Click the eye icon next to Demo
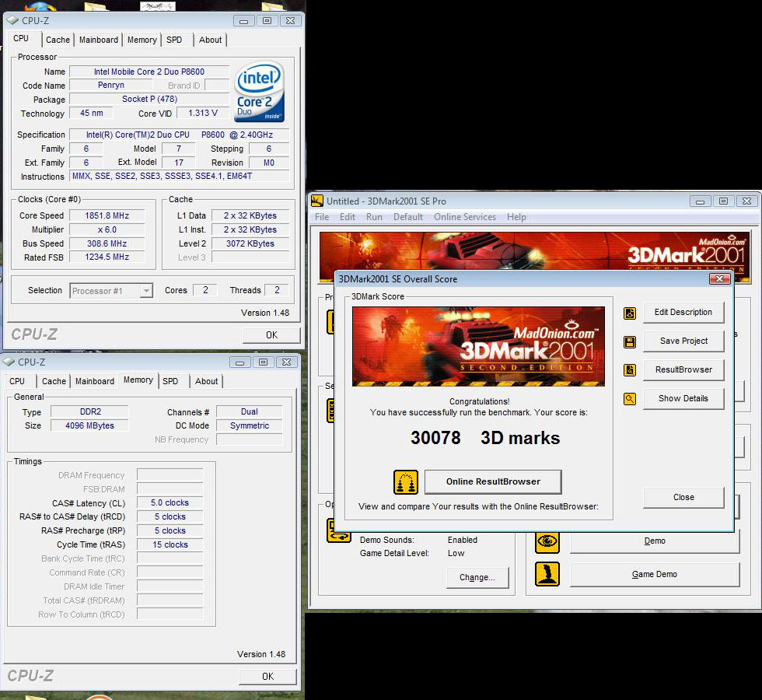Screen dimensions: 762x700 [547, 541]
